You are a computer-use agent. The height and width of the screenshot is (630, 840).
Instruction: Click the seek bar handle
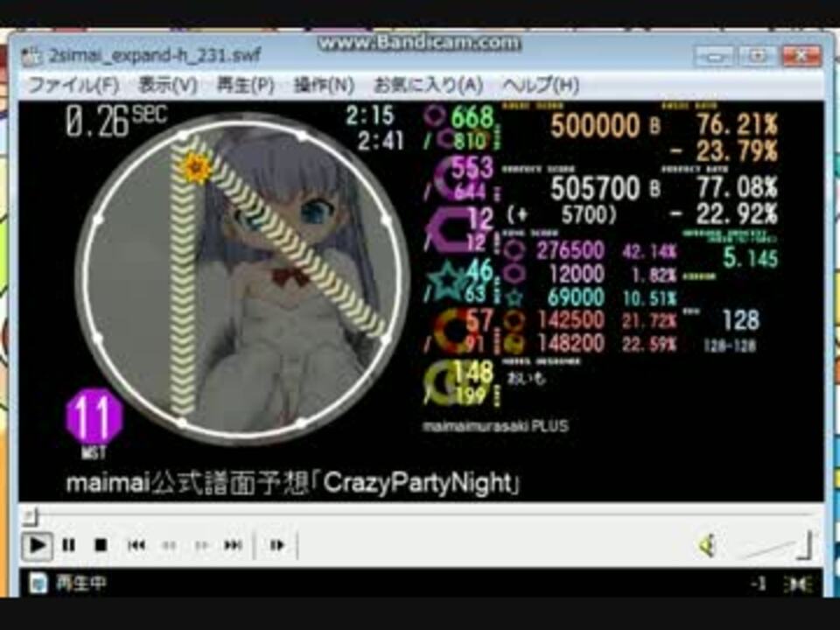31,516
